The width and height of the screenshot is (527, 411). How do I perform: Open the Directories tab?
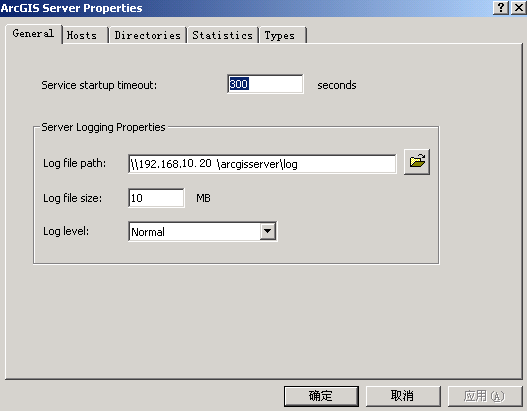tap(148, 35)
